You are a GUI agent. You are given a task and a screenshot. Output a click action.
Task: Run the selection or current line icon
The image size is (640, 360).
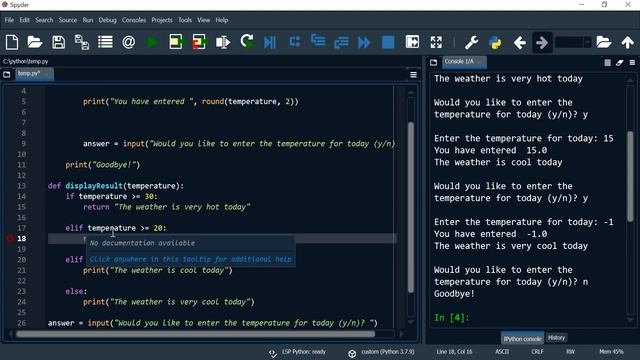(223, 42)
